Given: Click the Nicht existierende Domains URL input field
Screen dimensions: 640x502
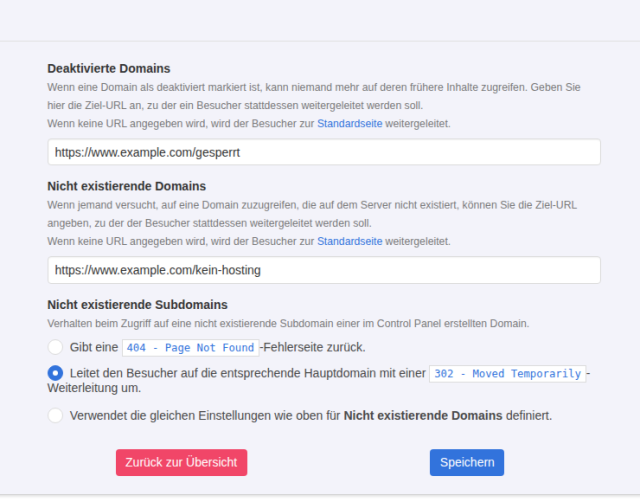Looking at the screenshot, I should tap(324, 270).
